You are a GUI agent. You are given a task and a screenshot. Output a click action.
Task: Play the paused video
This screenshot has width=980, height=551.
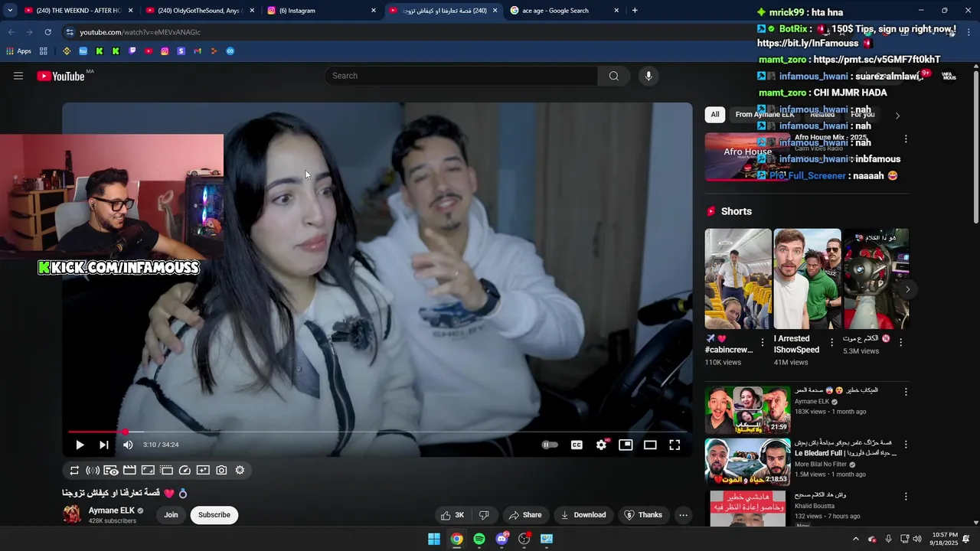click(80, 445)
